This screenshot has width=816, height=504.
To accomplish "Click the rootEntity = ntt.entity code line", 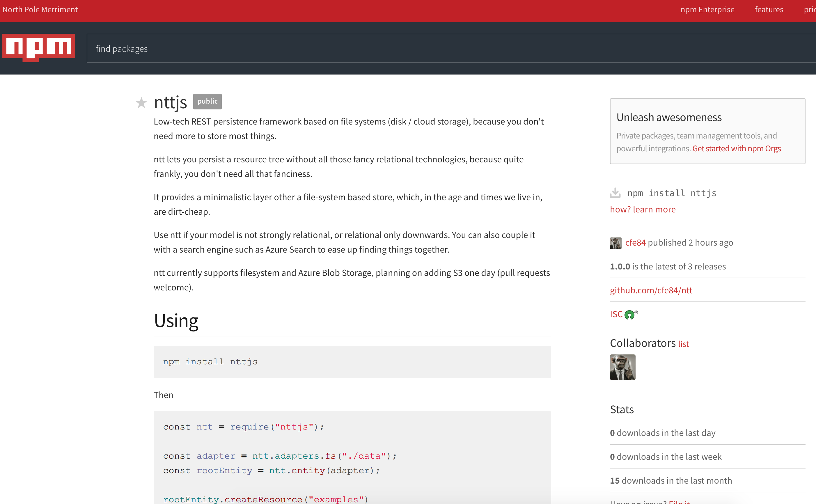I will [271, 471].
